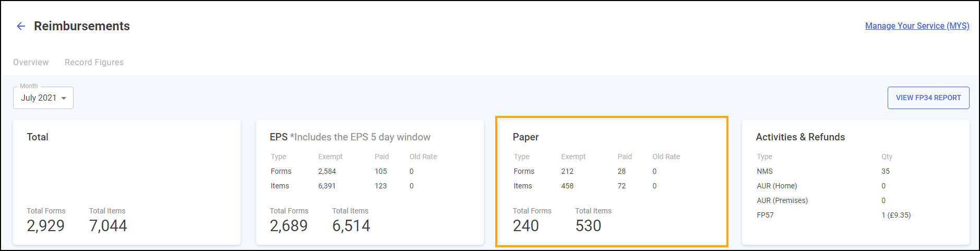Click the Reimbursements page heading
980x251 pixels.
82,26
